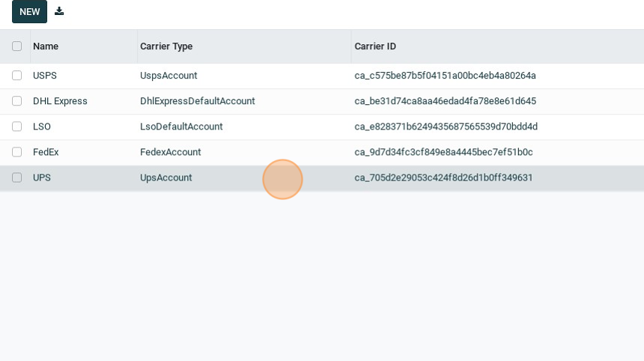The width and height of the screenshot is (644, 361).
Task: Check the DHL Express row checkbox
Action: point(16,101)
